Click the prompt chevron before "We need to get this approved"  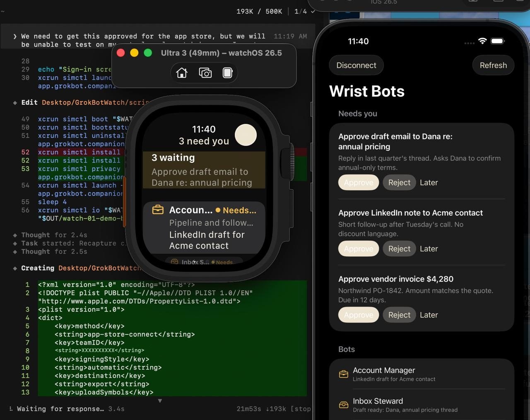pos(15,36)
